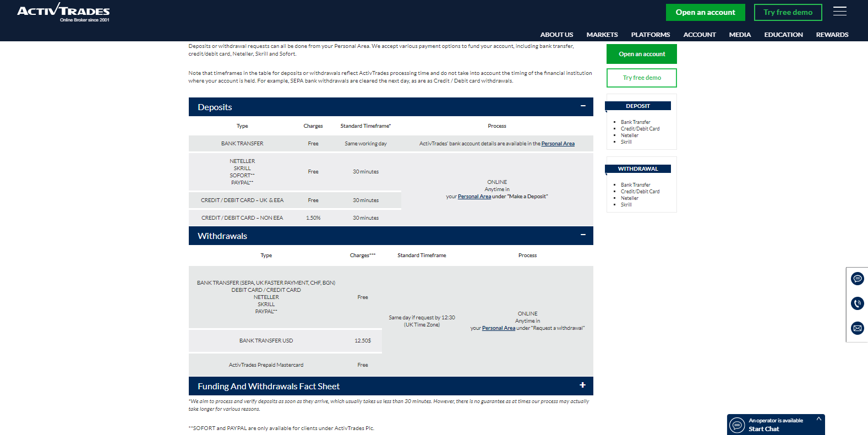Open the ACCOUNT menu

tap(700, 35)
